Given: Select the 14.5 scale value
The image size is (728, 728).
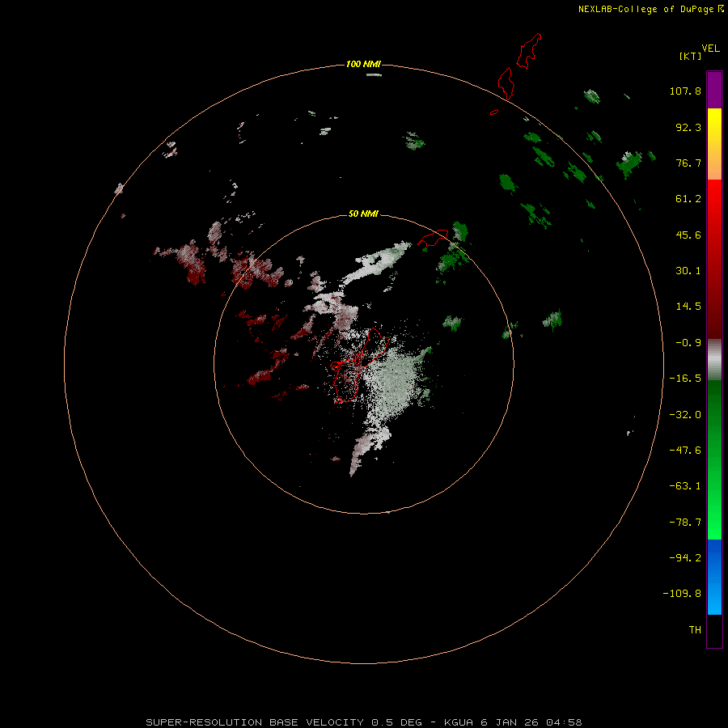Looking at the screenshot, I should (x=688, y=307).
